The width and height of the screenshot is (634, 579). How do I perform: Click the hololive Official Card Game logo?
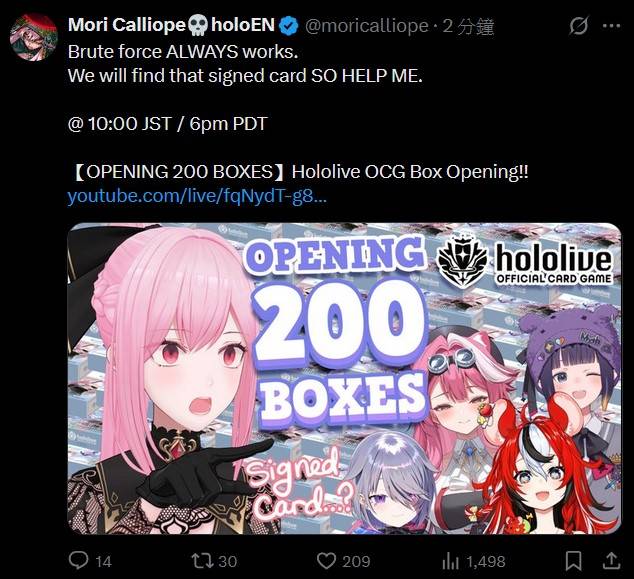pos(525,261)
